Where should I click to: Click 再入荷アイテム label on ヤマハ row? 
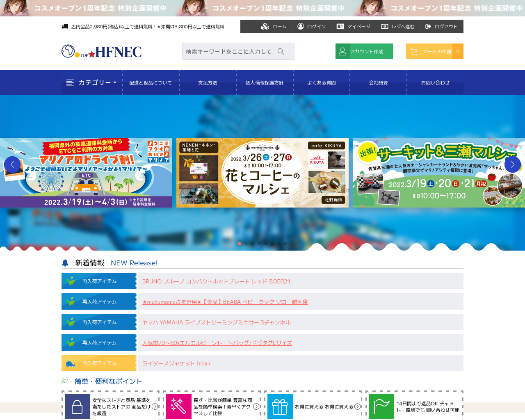click(99, 322)
